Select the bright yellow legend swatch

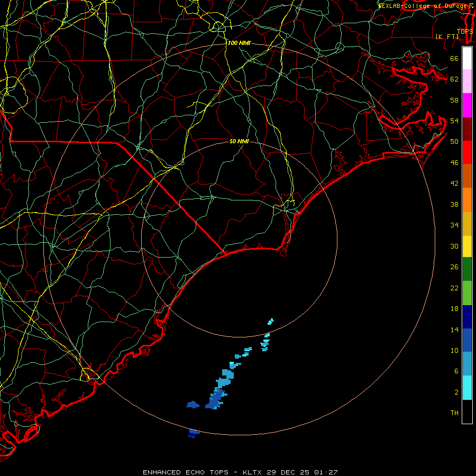coord(467,246)
